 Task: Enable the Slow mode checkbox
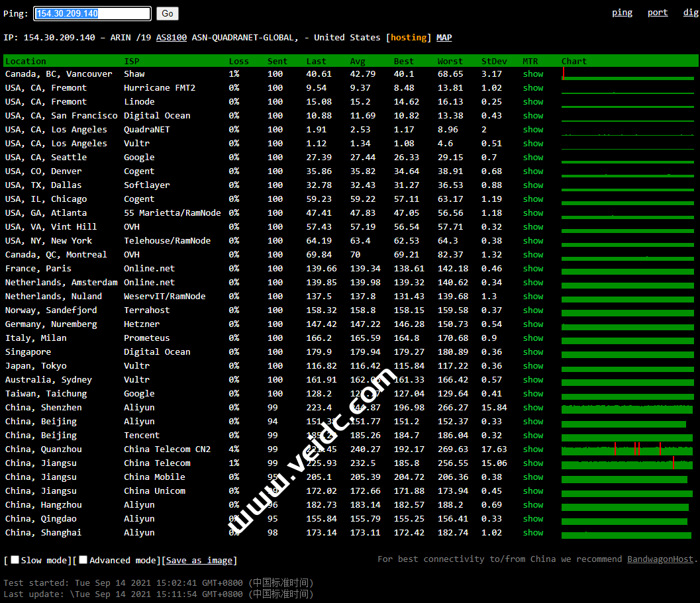tap(15, 560)
